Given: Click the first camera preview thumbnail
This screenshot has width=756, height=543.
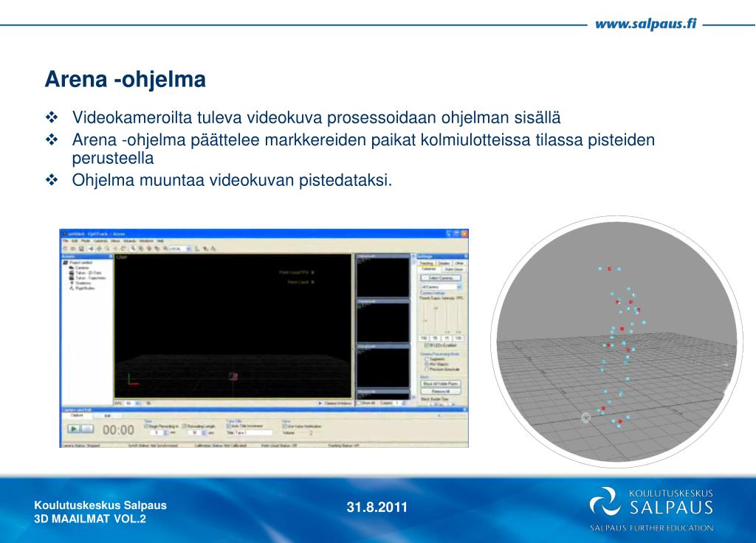Looking at the screenshot, I should [x=383, y=275].
